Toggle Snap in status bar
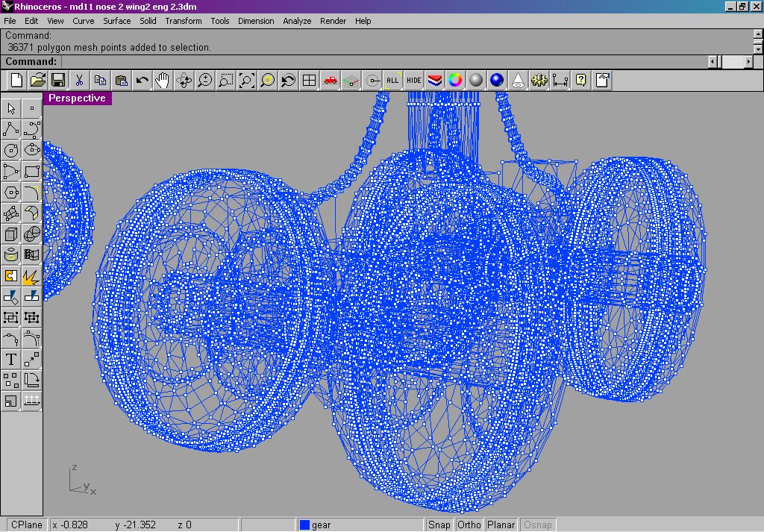Viewport: 764px width, 532px height. click(x=439, y=525)
